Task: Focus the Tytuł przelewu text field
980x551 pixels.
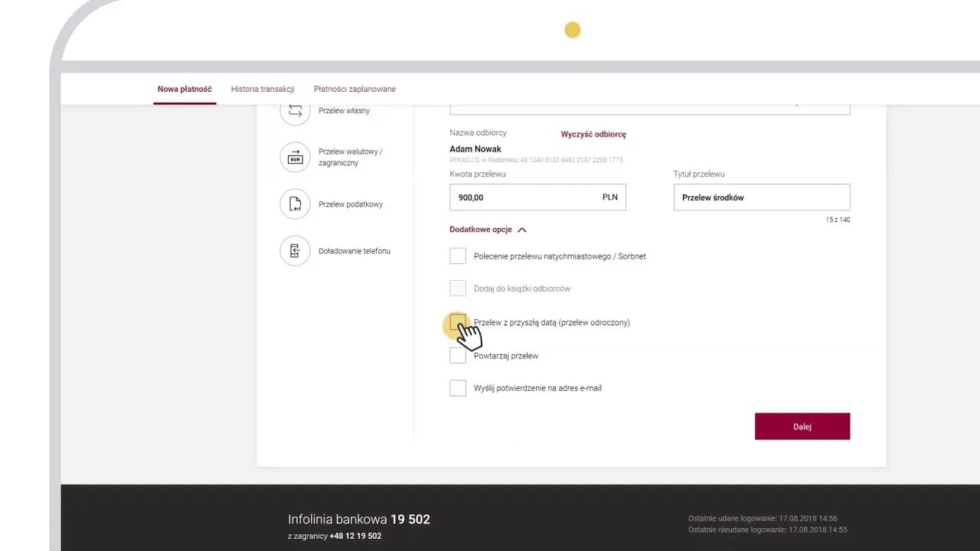Action: [x=761, y=197]
